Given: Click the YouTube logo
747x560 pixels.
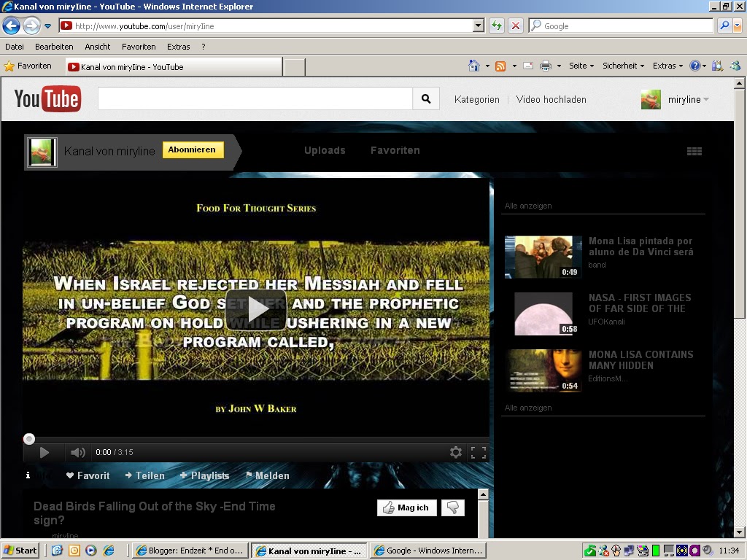Looking at the screenshot, I should click(47, 99).
